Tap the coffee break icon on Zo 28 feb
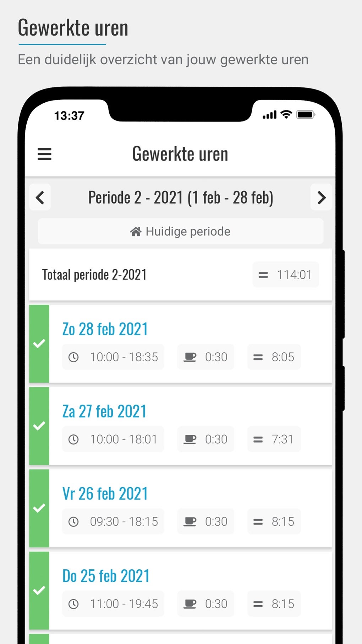Image resolution: width=362 pixels, height=644 pixels. point(190,357)
